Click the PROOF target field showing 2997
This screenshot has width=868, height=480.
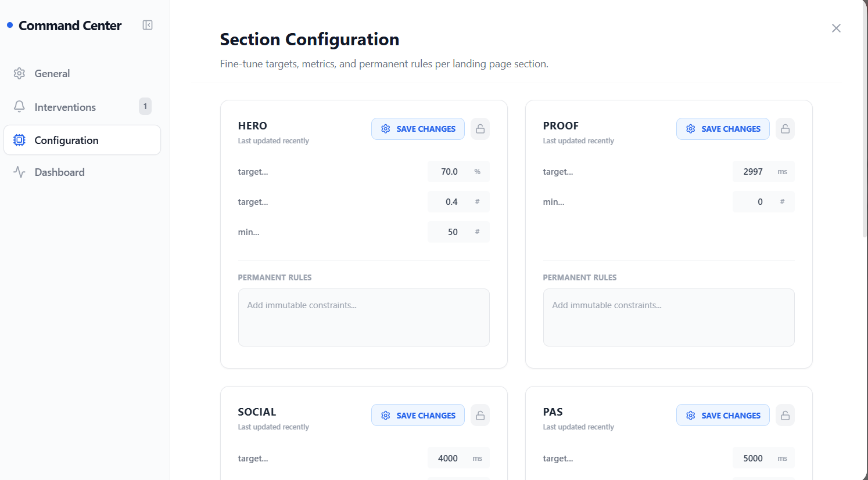click(x=753, y=172)
